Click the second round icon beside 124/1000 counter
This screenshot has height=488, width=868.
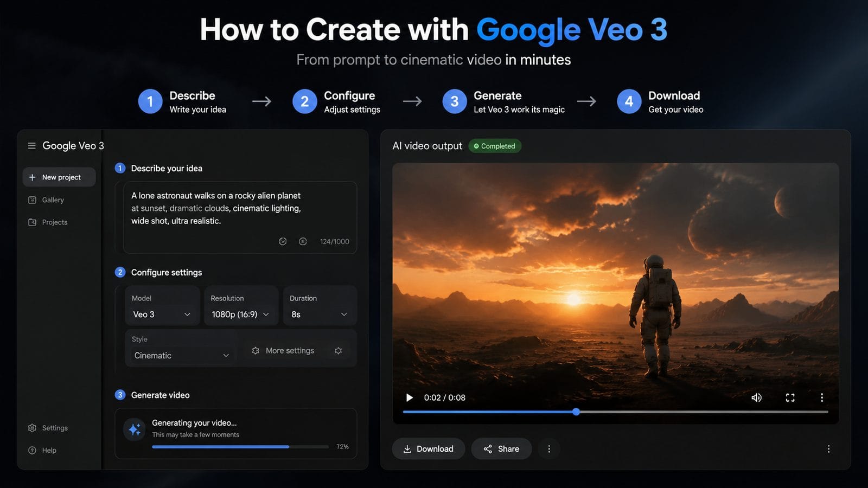coord(303,241)
